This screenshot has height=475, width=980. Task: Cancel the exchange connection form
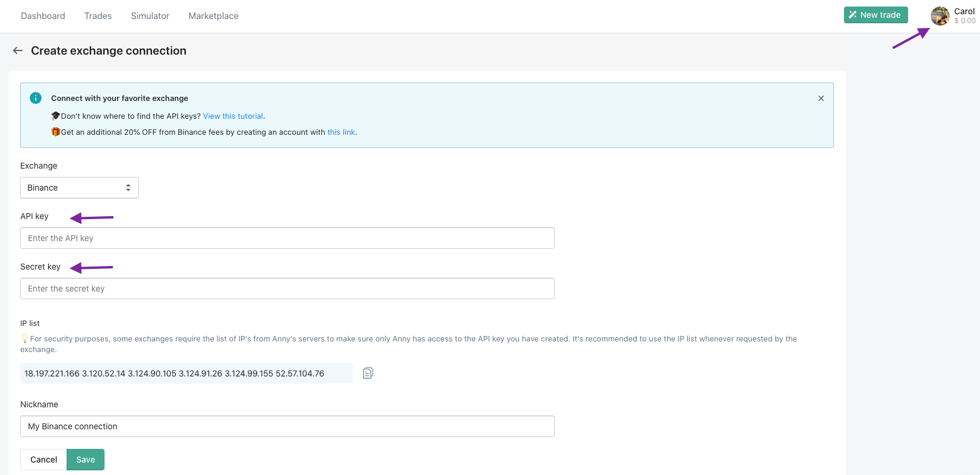[x=44, y=460]
